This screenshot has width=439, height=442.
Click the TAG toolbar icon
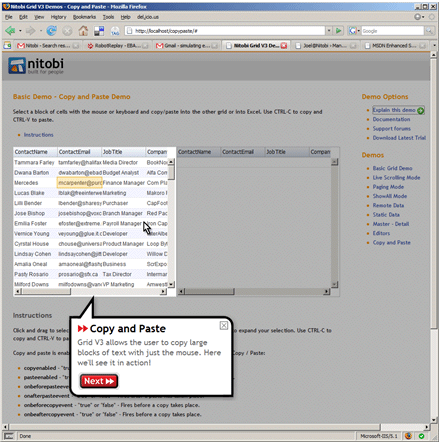point(115,31)
